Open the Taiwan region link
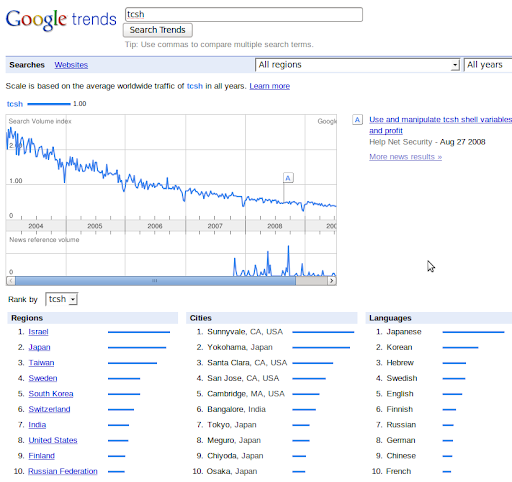Viewport: 512px width, 482px height. tap(41, 363)
